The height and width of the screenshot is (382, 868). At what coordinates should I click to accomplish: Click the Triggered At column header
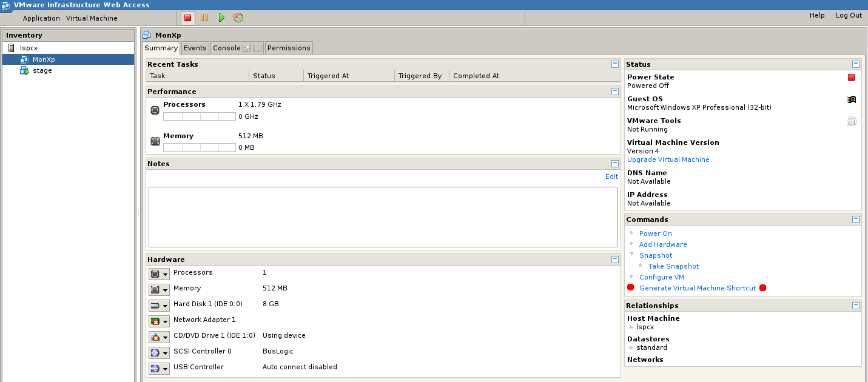(x=349, y=76)
